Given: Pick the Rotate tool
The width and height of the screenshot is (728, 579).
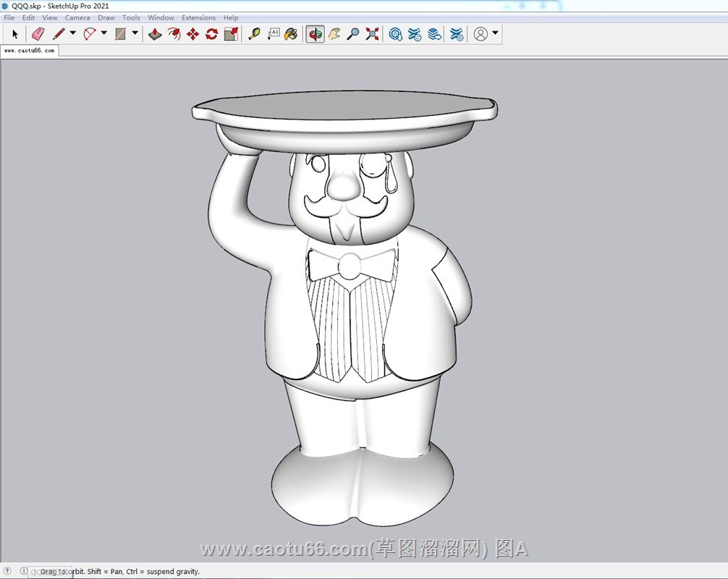Looking at the screenshot, I should [212, 34].
